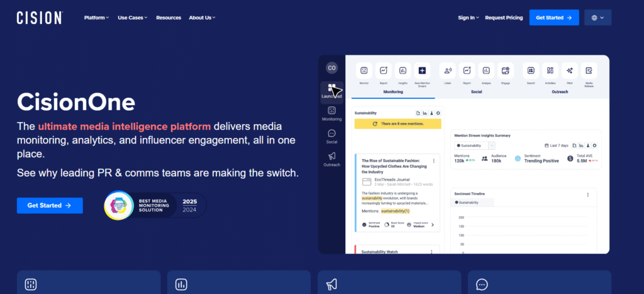This screenshot has height=294, width=644.
Task: Select the Social chat bubble sidebar icon
Action: click(331, 136)
